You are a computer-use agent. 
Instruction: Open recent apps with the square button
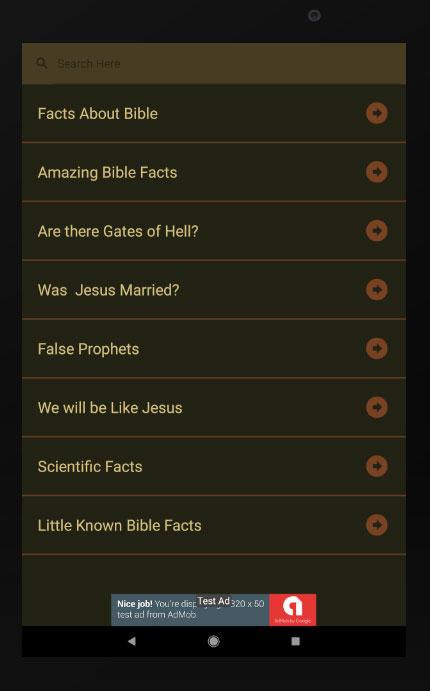(296, 641)
